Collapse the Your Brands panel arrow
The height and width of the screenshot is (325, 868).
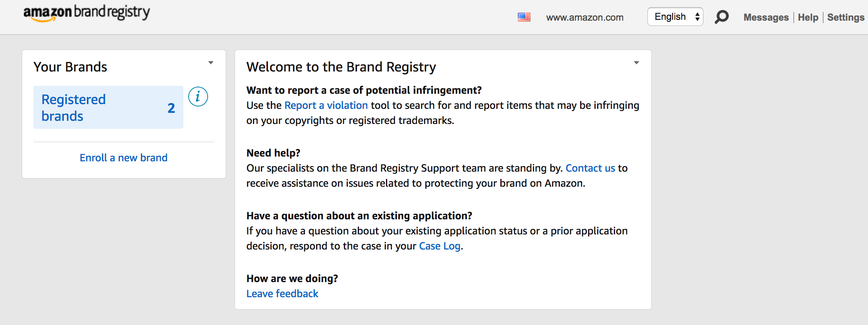(x=211, y=63)
